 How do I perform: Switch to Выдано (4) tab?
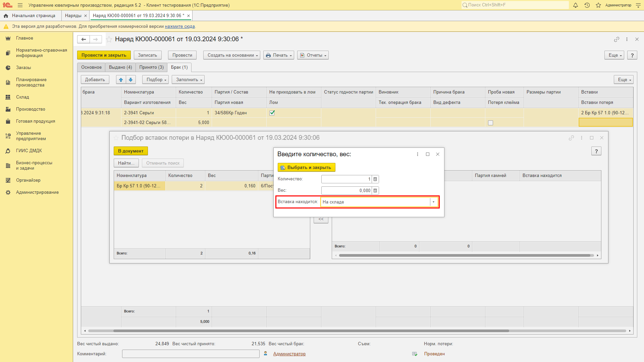tap(120, 67)
